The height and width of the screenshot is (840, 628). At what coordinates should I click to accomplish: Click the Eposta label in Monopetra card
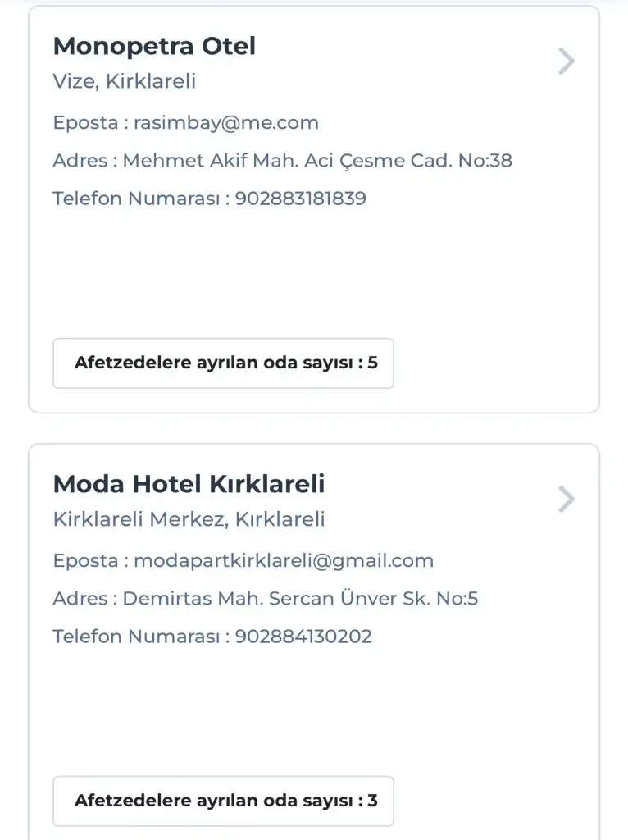(85, 123)
